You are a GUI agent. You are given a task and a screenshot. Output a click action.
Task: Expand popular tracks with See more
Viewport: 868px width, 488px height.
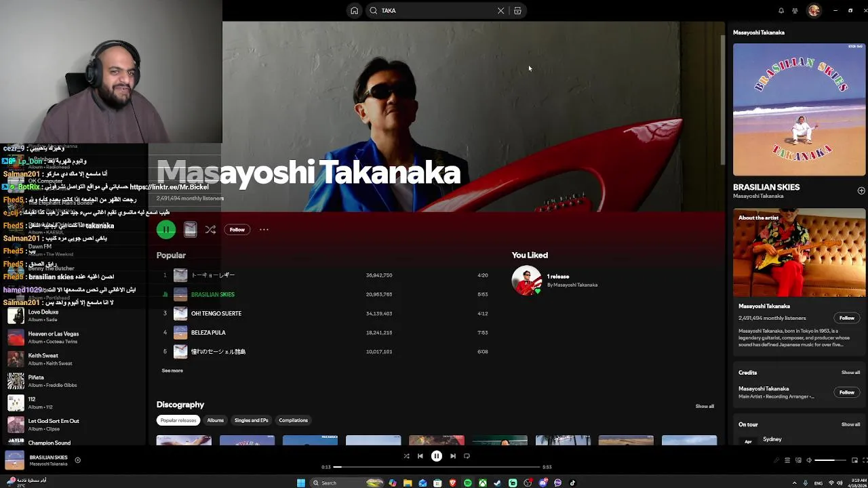[172, 371]
